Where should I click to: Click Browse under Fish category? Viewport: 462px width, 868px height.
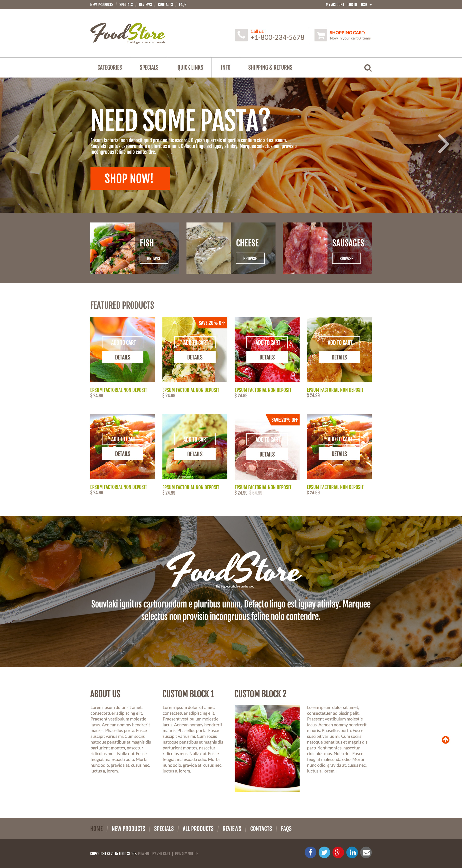(x=155, y=258)
